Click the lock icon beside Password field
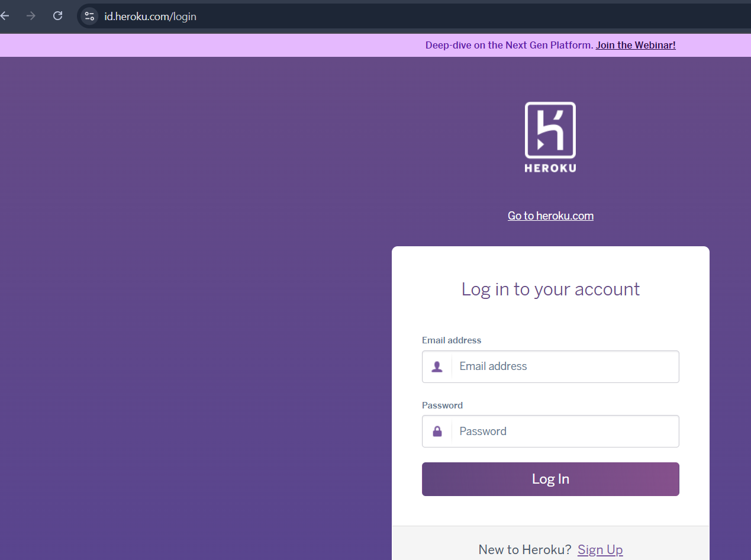Image resolution: width=751 pixels, height=560 pixels. (x=437, y=431)
